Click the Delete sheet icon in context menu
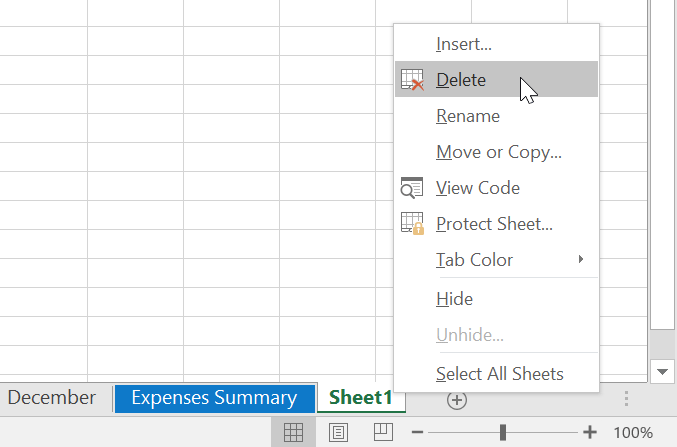The width and height of the screenshot is (677, 447). [412, 80]
